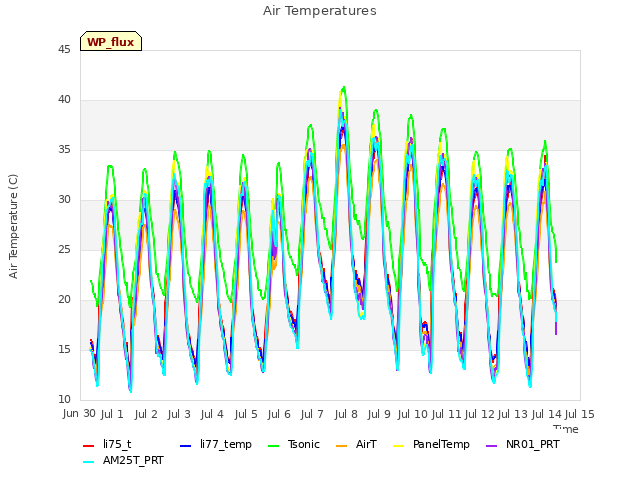Screen dimensions: 640x480
Task: Toggle the AirT legend entry
Action: point(356,444)
